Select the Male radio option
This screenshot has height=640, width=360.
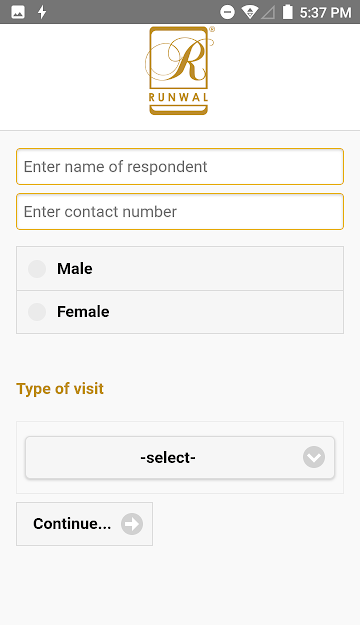tap(37, 269)
